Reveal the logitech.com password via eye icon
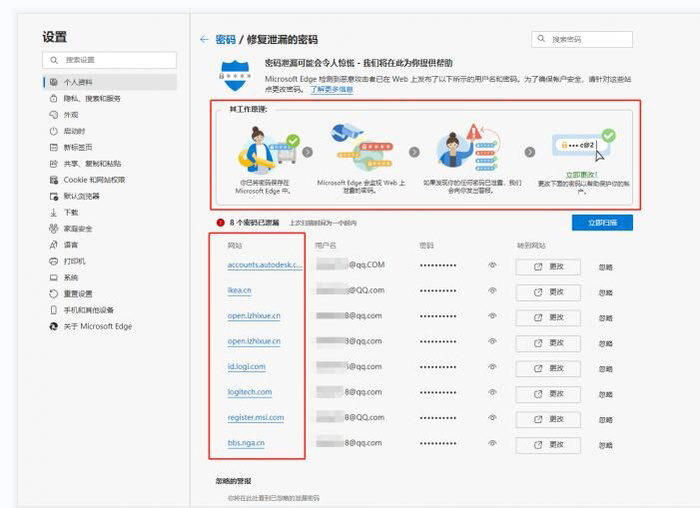Viewport: 700px width, 508px height. (492, 393)
